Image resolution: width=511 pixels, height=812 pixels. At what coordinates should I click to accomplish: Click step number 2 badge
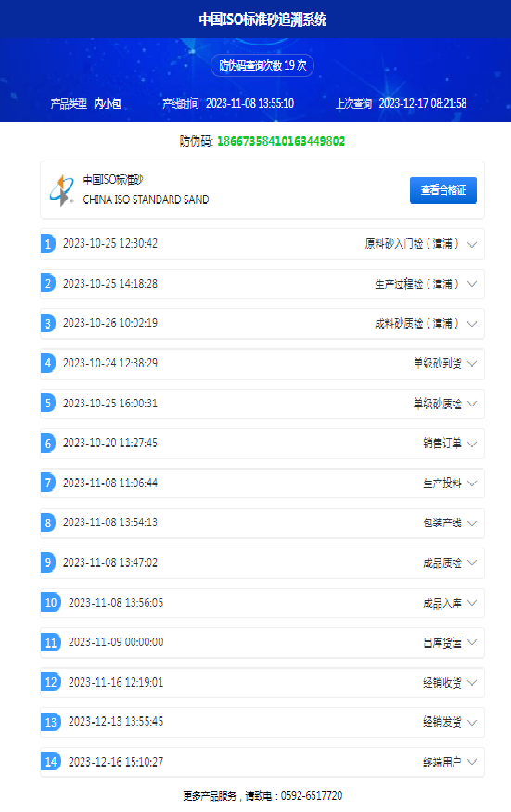47,284
